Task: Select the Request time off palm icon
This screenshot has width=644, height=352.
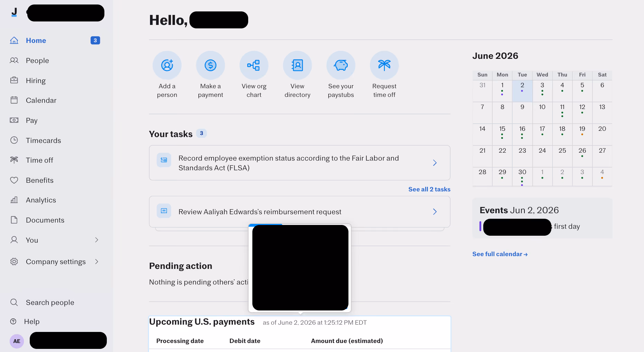Action: click(384, 65)
